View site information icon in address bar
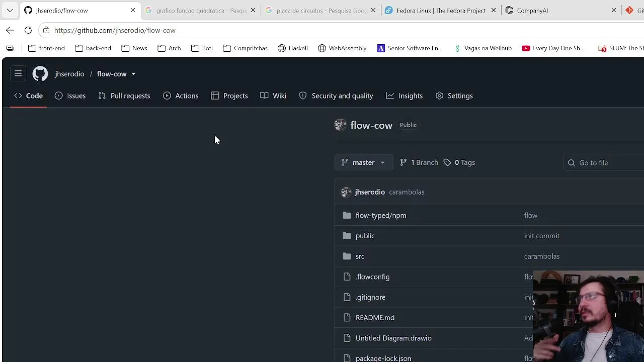This screenshot has height=362, width=644. tap(46, 30)
